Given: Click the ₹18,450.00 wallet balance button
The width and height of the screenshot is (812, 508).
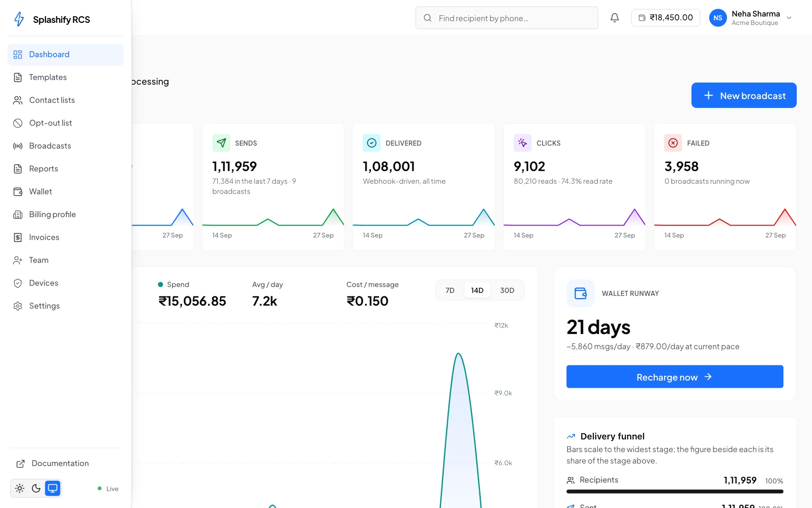Looking at the screenshot, I should pyautogui.click(x=665, y=18).
